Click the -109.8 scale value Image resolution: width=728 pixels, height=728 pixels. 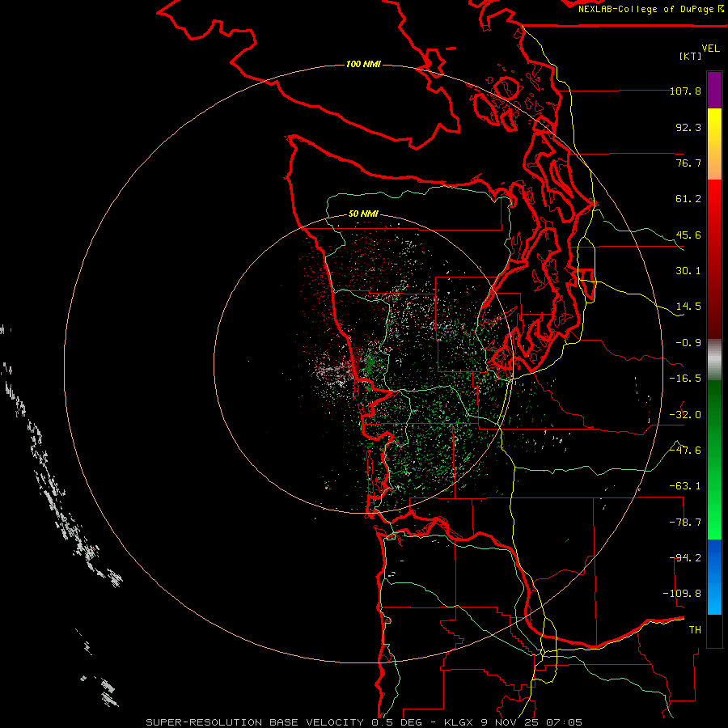(682, 594)
